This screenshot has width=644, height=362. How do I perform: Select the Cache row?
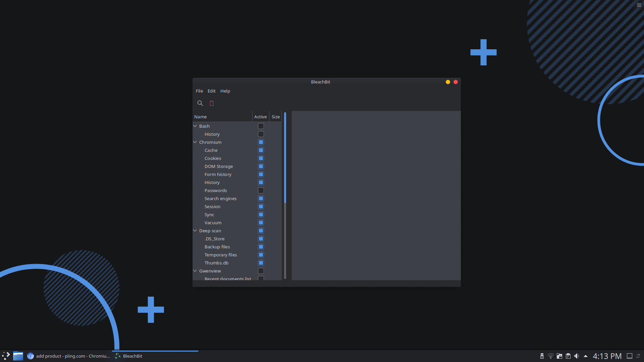click(237, 150)
